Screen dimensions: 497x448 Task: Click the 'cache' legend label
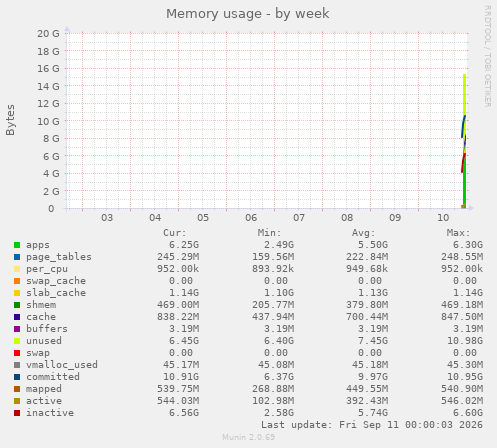[x=41, y=317]
